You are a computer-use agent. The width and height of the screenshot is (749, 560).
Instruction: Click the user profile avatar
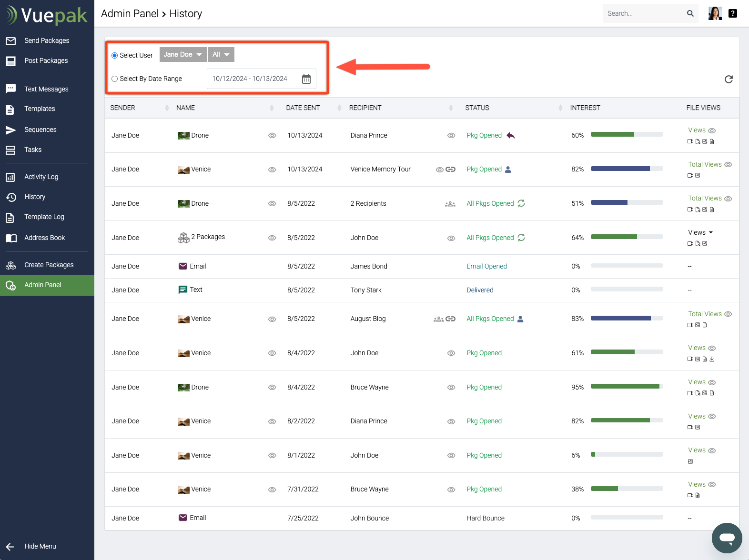715,13
